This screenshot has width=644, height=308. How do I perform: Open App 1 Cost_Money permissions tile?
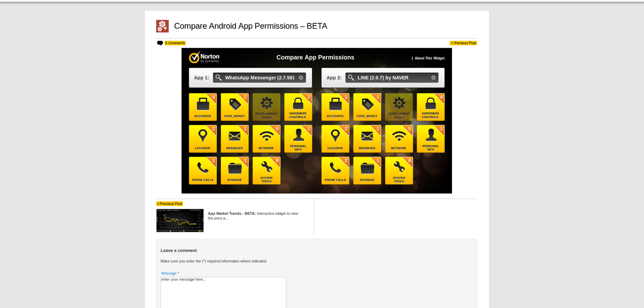tap(235, 107)
